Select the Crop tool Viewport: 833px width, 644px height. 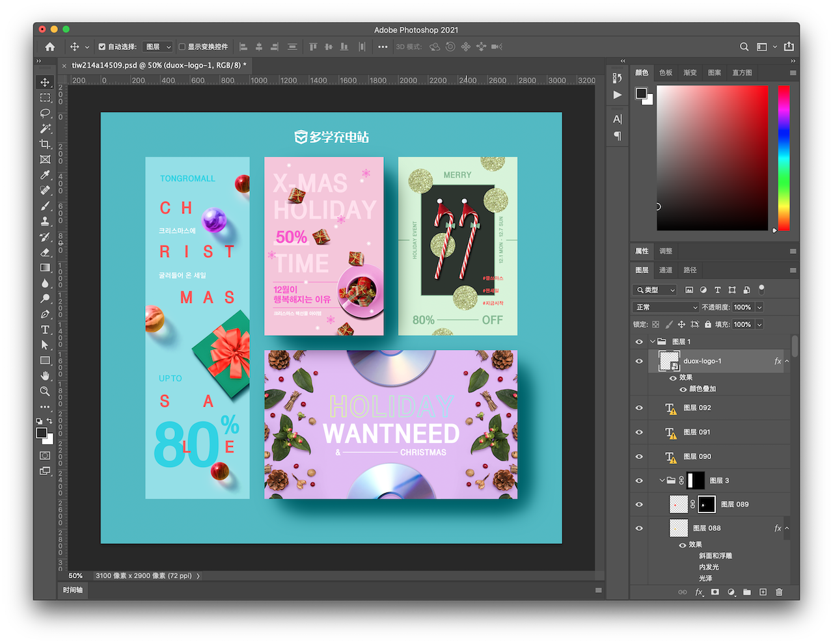click(x=45, y=144)
